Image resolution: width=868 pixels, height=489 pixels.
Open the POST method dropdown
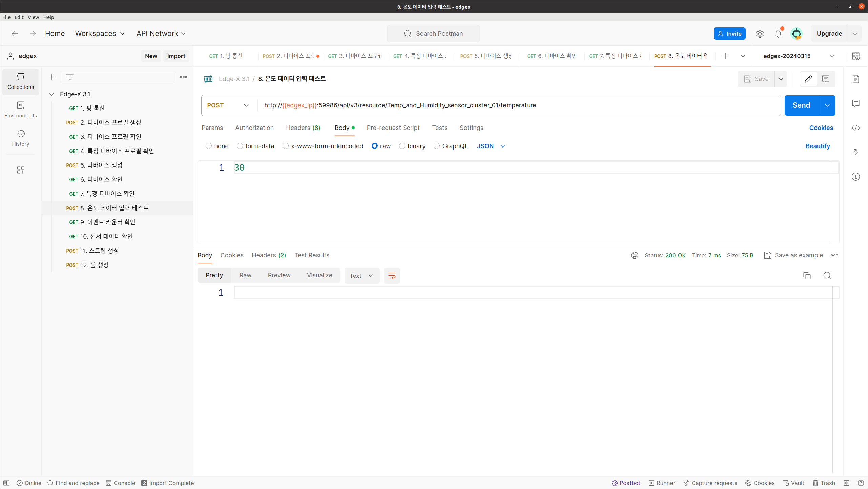[x=228, y=105]
